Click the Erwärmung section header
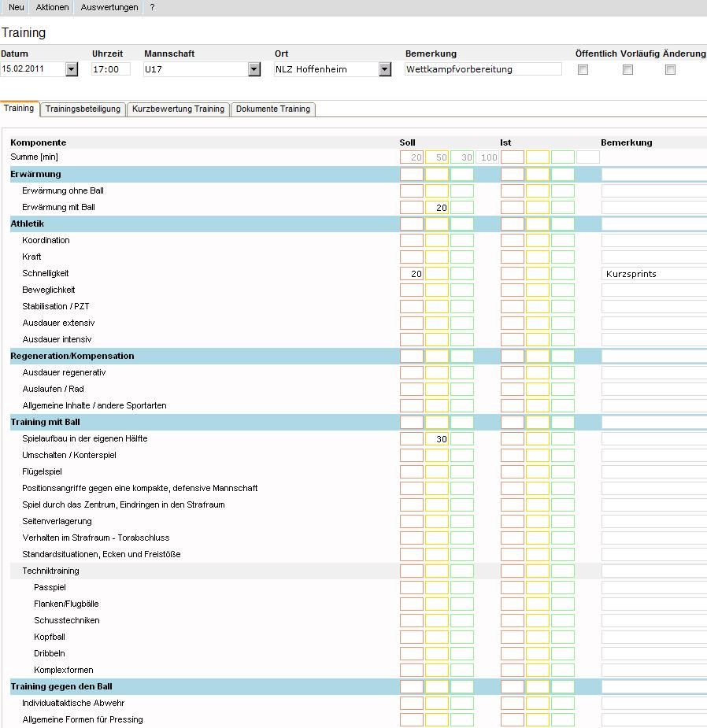Image resolution: width=707 pixels, height=728 pixels. 35,174
